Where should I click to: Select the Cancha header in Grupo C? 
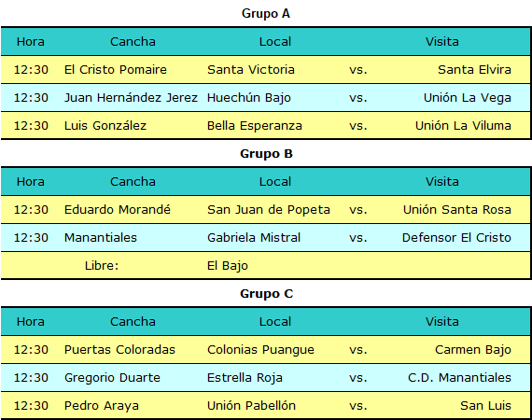pyautogui.click(x=133, y=322)
